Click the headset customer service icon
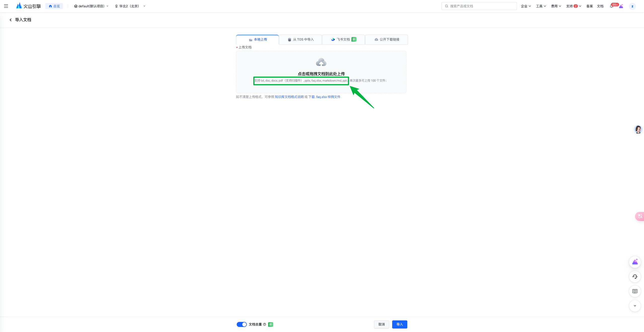This screenshot has width=644, height=332. tap(635, 277)
